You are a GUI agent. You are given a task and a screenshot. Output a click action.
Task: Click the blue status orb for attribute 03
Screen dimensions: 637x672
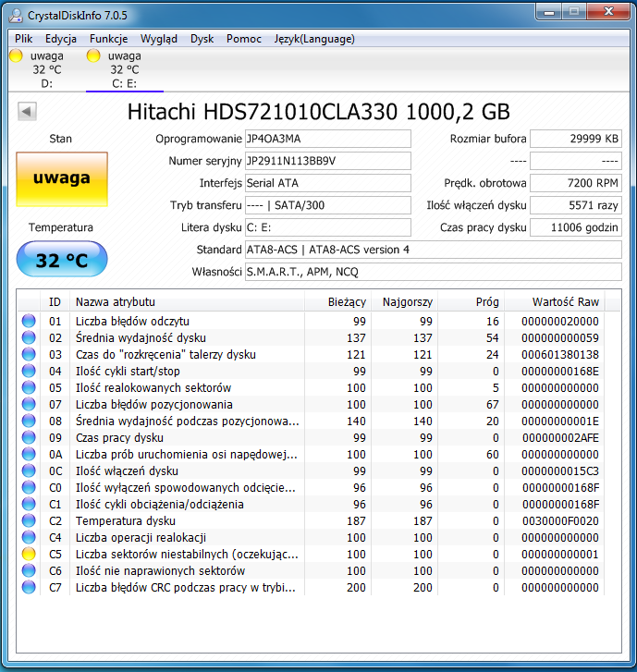(29, 354)
